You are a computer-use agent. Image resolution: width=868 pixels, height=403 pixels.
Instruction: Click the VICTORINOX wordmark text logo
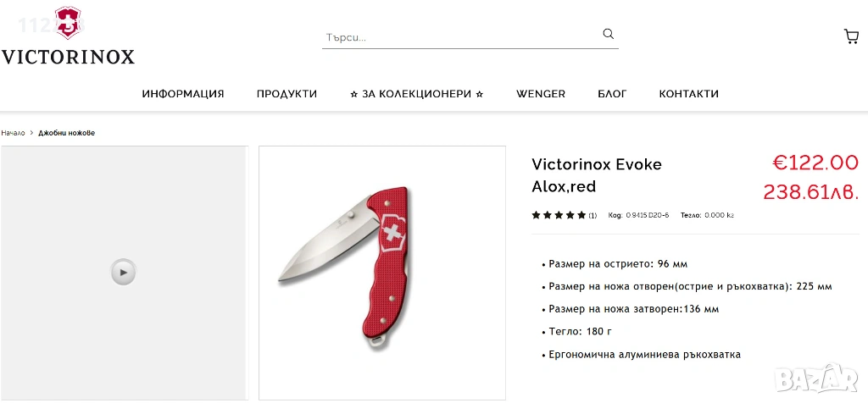68,57
